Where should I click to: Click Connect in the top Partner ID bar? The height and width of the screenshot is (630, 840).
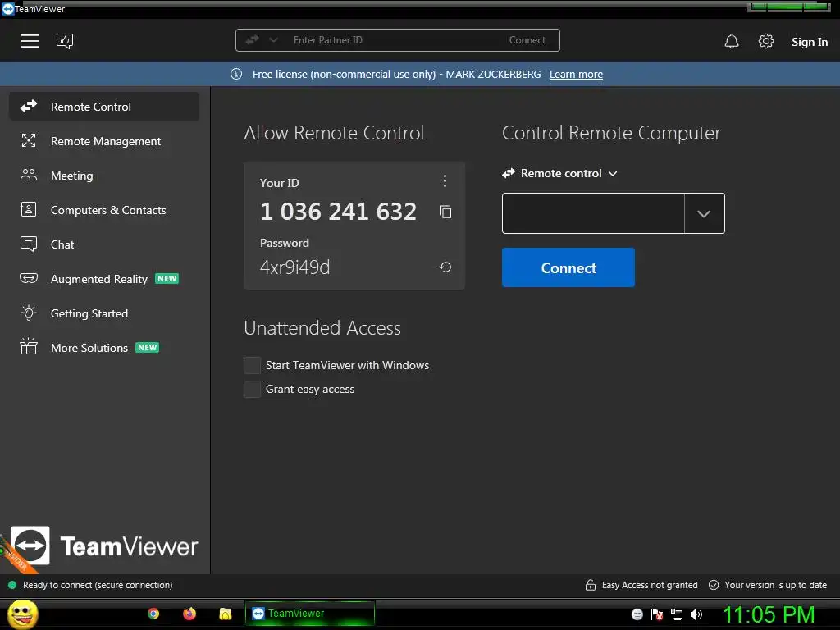[527, 40]
